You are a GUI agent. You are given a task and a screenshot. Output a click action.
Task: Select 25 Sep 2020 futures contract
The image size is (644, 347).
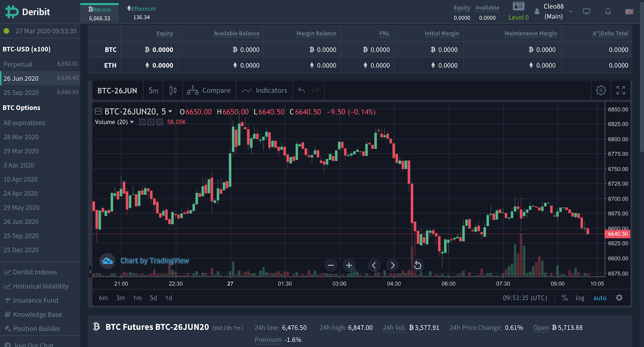point(40,92)
